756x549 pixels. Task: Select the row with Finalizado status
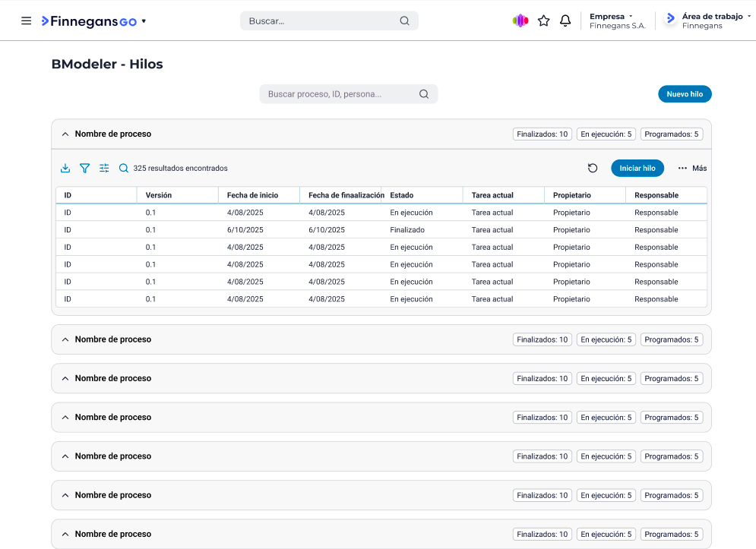pyautogui.click(x=407, y=230)
